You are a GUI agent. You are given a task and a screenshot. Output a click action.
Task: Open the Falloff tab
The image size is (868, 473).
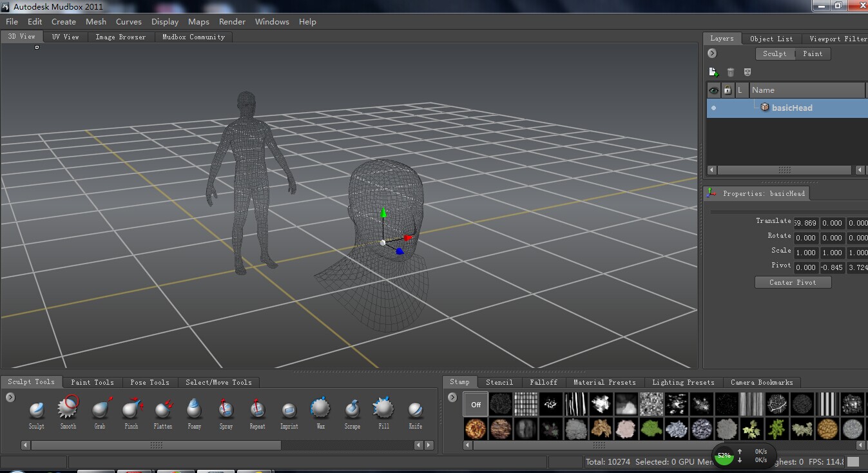point(543,382)
